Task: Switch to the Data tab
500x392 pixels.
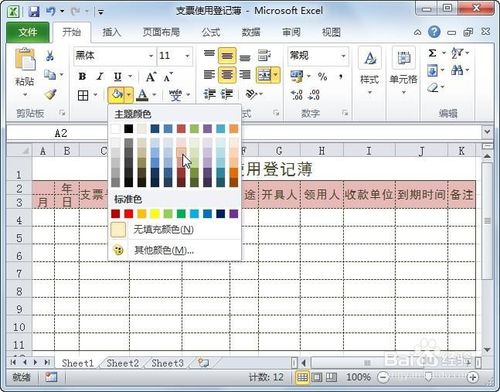Action: (251, 32)
